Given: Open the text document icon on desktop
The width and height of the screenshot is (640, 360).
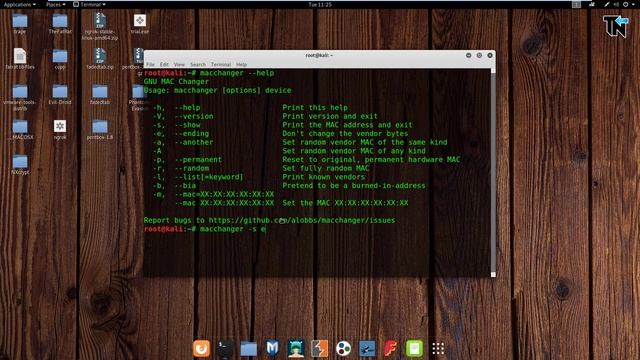Looking at the screenshot, I should point(20,59).
